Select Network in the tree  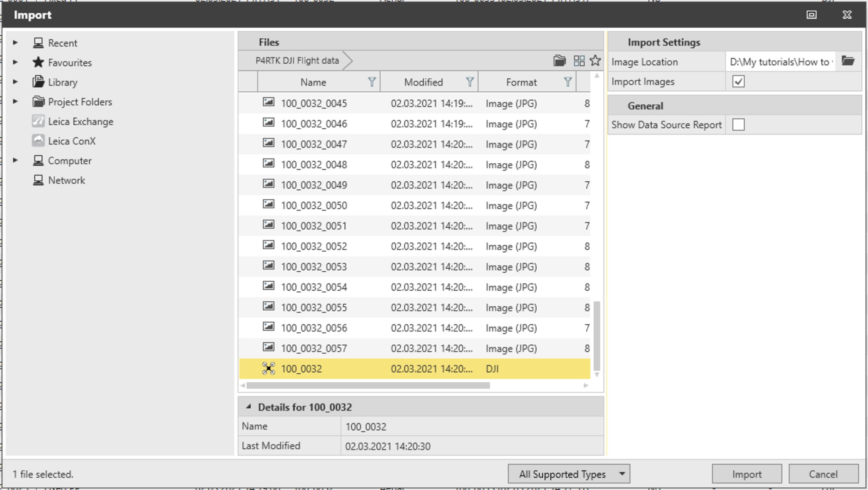[x=66, y=180]
